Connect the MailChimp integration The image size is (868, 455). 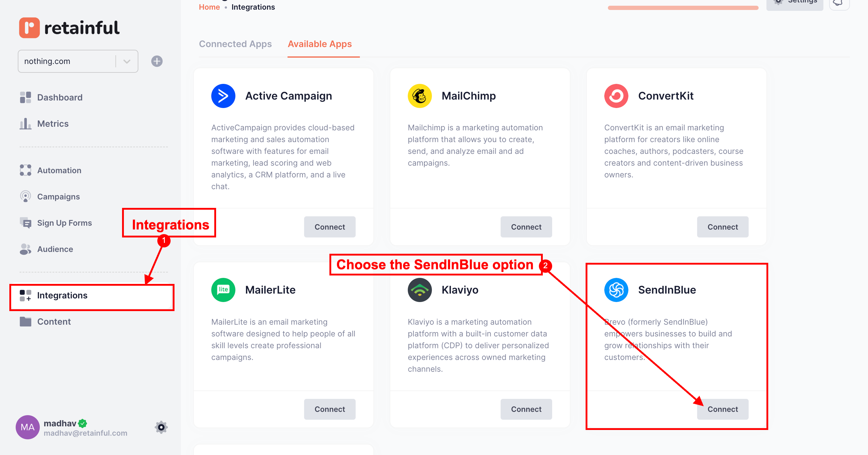pyautogui.click(x=526, y=227)
